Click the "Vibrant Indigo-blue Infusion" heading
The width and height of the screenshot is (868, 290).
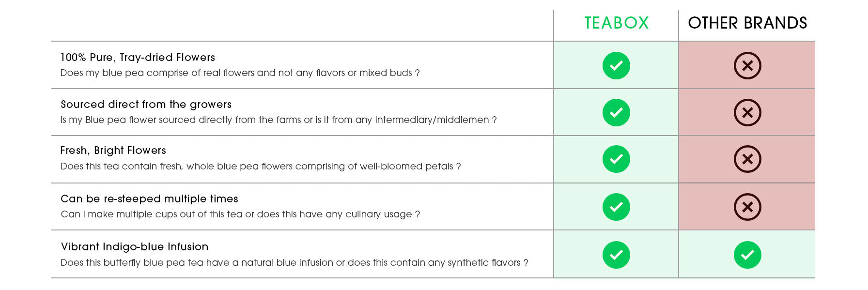[135, 246]
